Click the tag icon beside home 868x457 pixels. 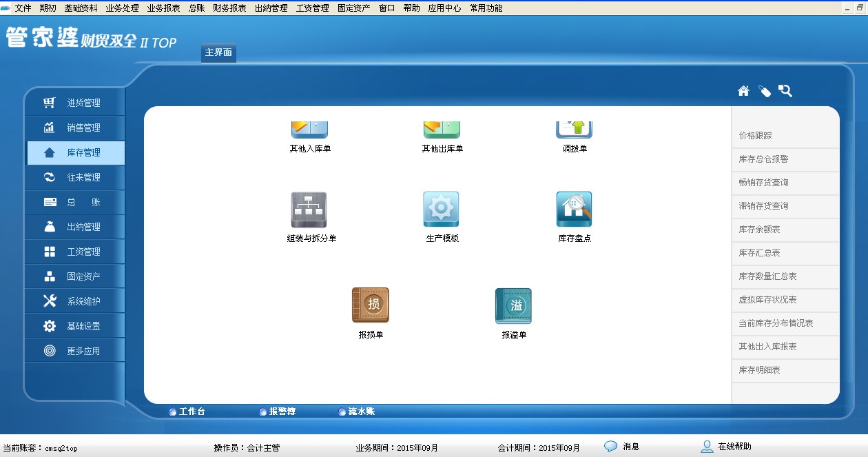coord(765,91)
